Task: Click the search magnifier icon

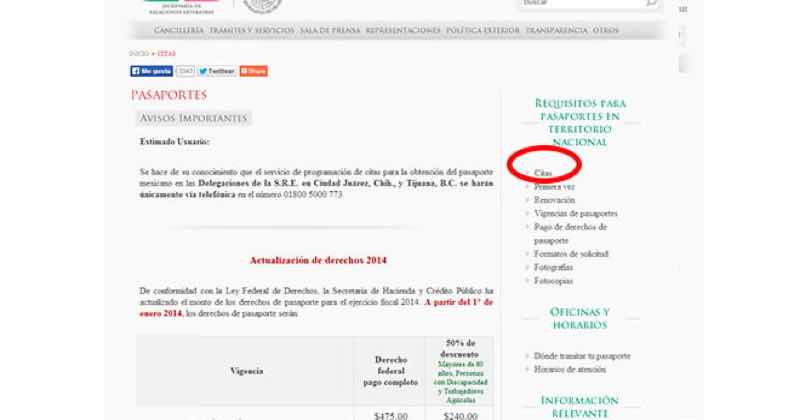Action: [651, 4]
